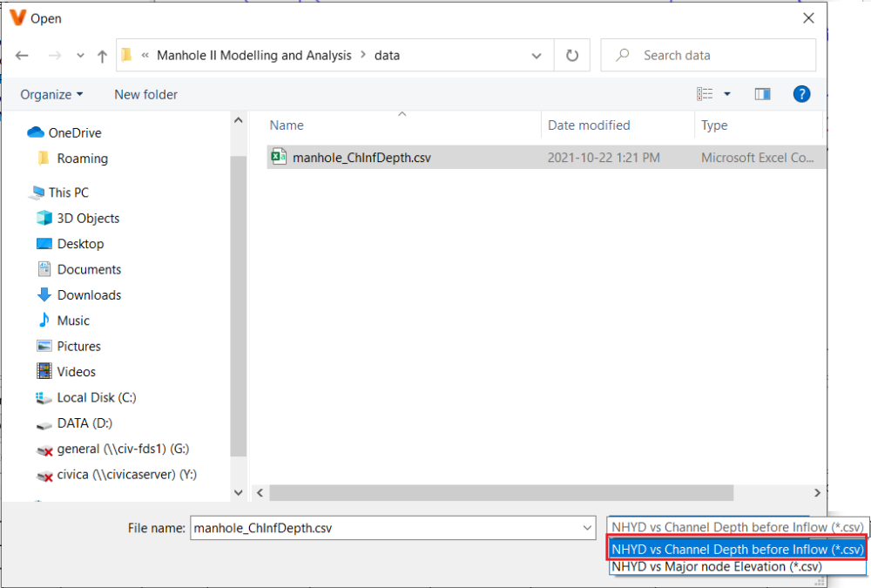Click the file list horizontal scrollbar

point(501,492)
